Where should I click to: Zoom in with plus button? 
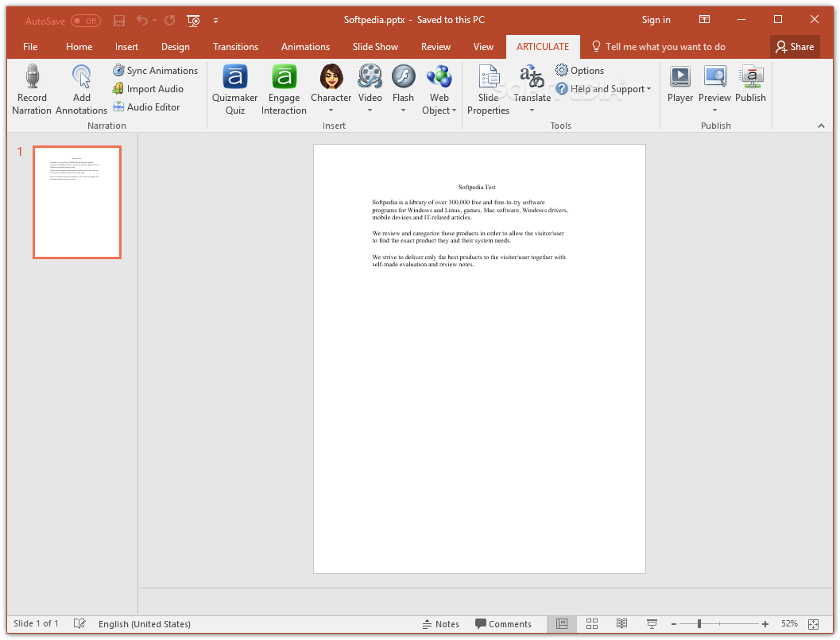point(765,623)
